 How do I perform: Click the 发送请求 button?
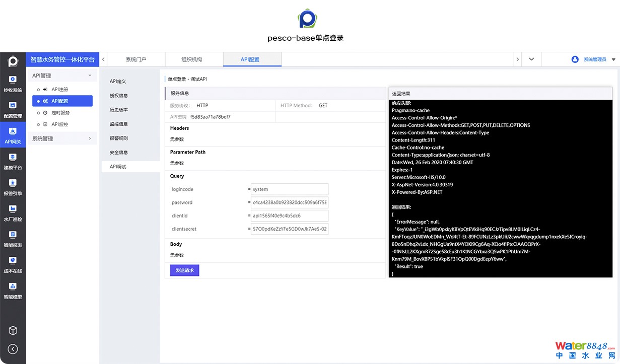pyautogui.click(x=185, y=270)
